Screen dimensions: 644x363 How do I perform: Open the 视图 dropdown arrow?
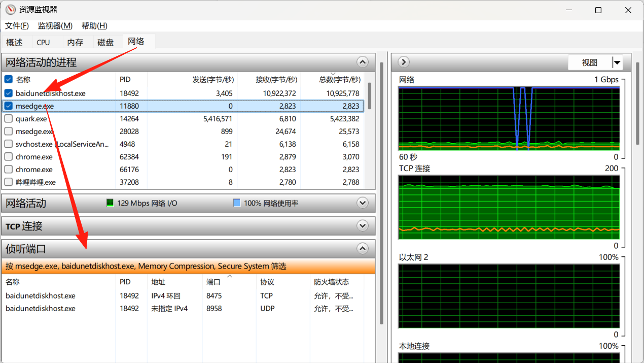point(617,63)
